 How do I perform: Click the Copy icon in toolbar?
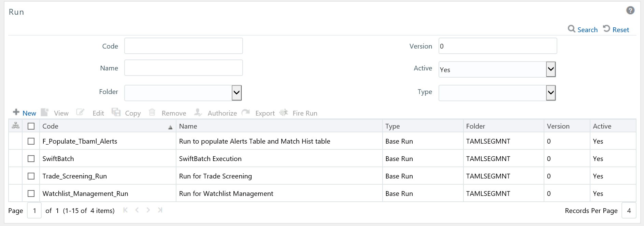[116, 112]
